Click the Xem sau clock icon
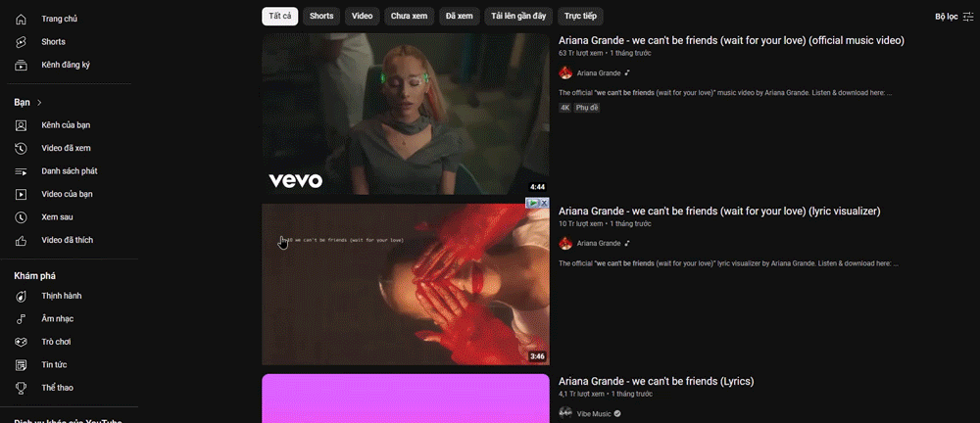The width and height of the screenshot is (980, 423). pos(21,217)
